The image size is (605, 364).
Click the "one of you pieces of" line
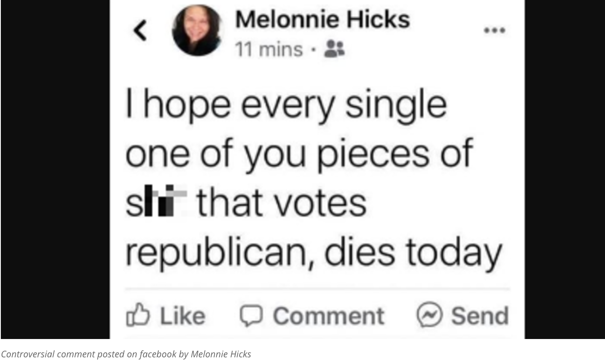pos(299,153)
